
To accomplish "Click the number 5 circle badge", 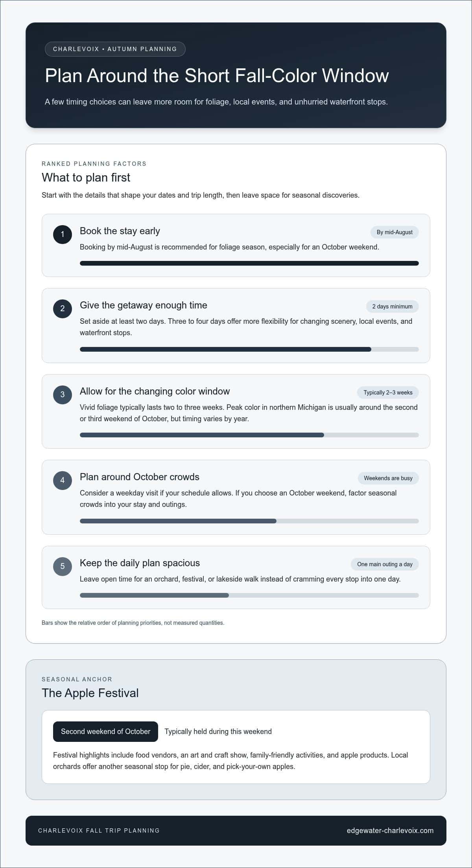I will coord(63,566).
